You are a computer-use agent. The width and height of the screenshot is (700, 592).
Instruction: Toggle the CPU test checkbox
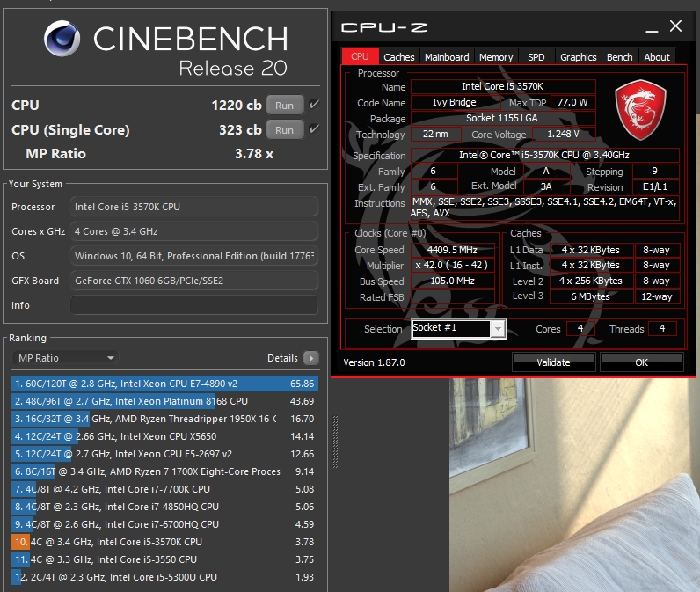[x=314, y=105]
